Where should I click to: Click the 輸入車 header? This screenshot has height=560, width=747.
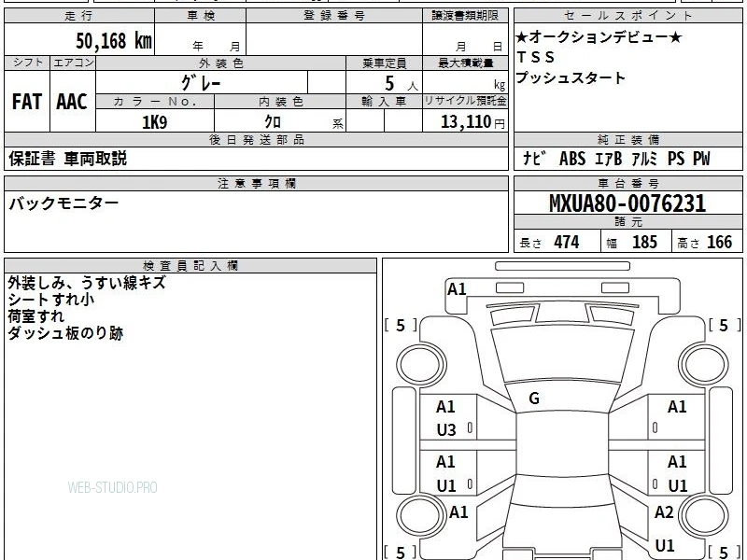tap(384, 102)
